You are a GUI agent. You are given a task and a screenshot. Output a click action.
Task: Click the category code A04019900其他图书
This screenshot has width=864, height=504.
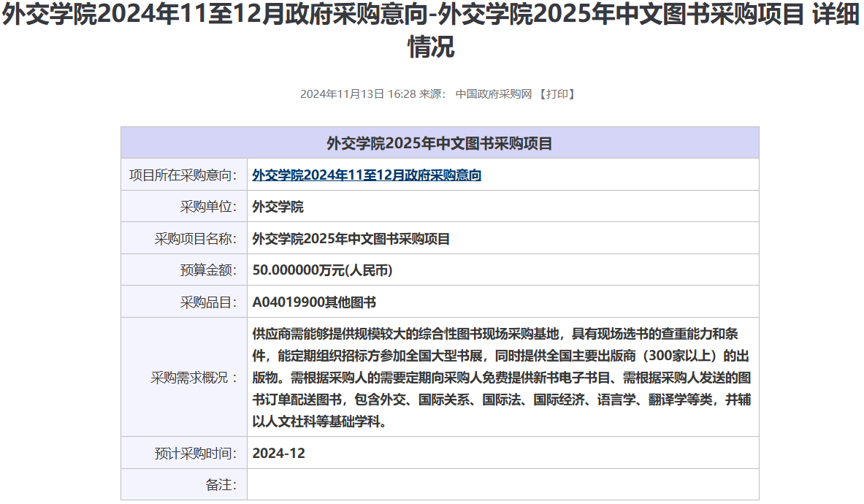click(x=314, y=302)
